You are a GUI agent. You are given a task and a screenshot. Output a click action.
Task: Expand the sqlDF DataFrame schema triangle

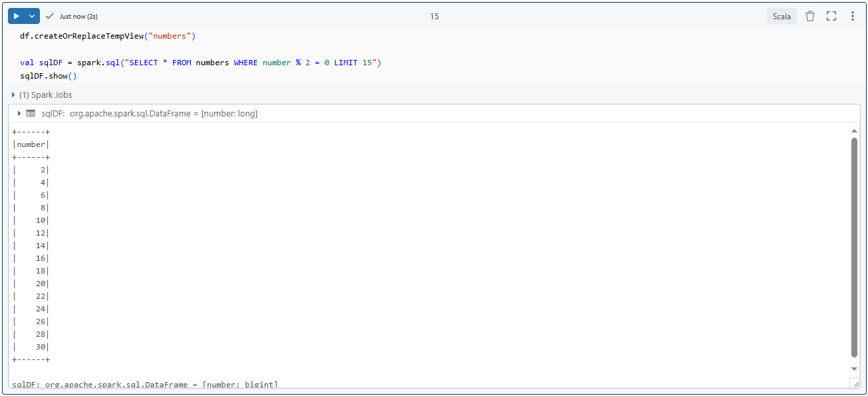(19, 113)
